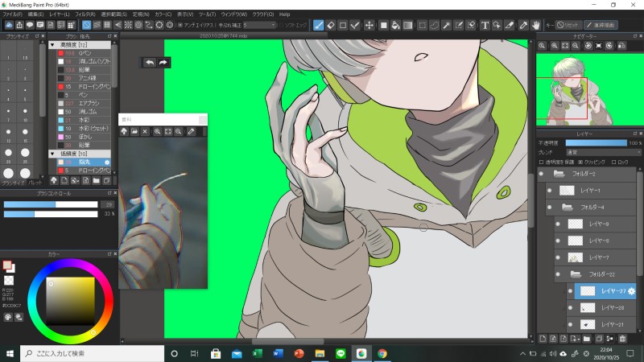Collapse the 低頻度 [10] brush group
Image resolution: width=644 pixels, height=362 pixels.
(52, 154)
